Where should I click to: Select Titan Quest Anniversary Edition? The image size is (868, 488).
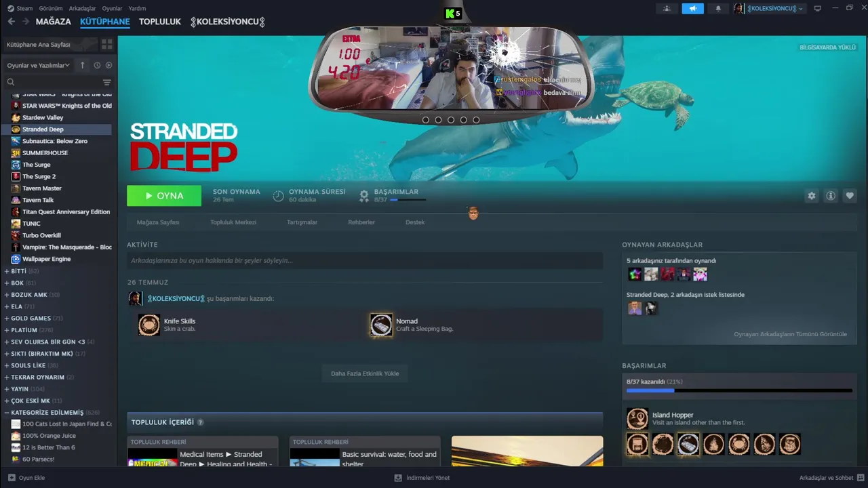[66, 212]
